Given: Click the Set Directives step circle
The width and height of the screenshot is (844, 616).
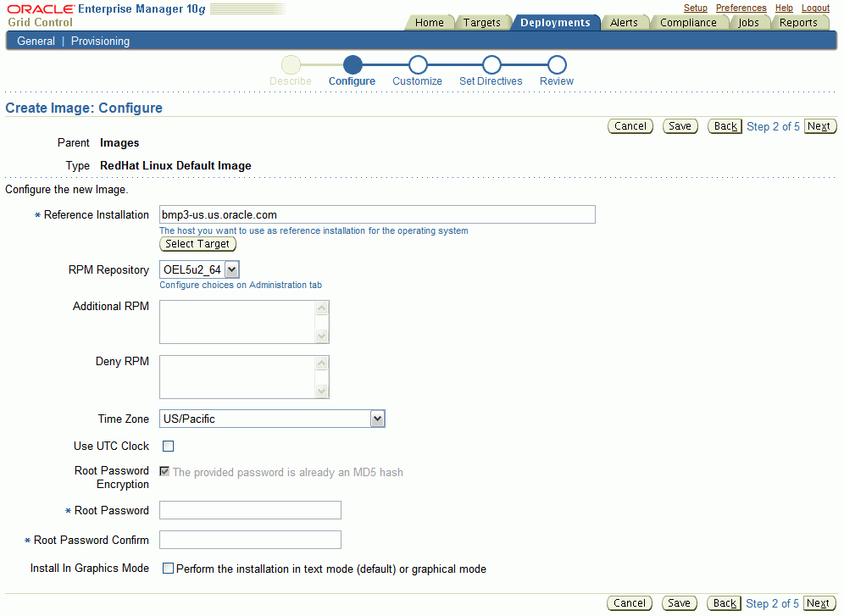Looking at the screenshot, I should click(x=491, y=65).
